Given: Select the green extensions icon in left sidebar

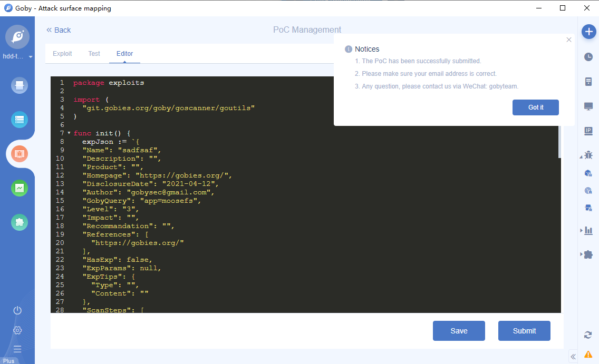Looking at the screenshot, I should pyautogui.click(x=19, y=222).
